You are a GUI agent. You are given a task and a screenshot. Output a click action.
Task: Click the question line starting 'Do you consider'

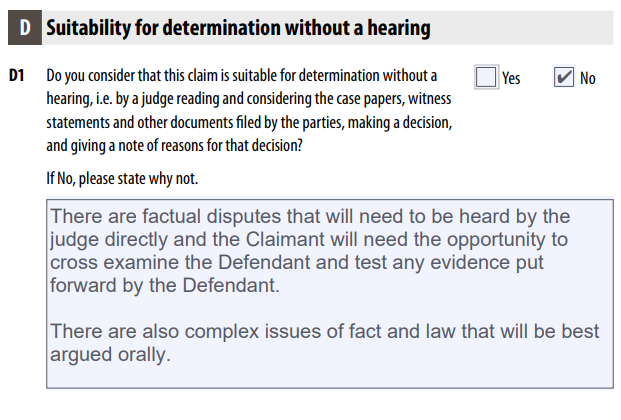pos(242,75)
